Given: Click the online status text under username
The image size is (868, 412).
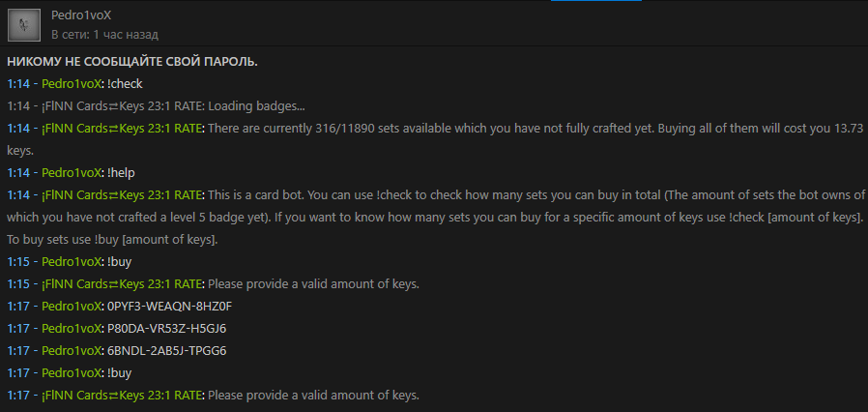Looking at the screenshot, I should click(104, 35).
